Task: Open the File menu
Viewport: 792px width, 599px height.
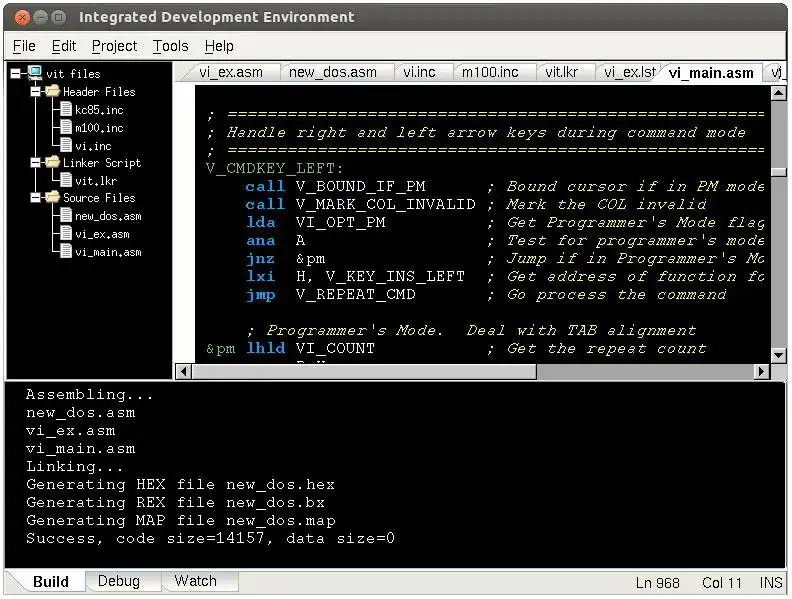Action: pyautogui.click(x=24, y=46)
